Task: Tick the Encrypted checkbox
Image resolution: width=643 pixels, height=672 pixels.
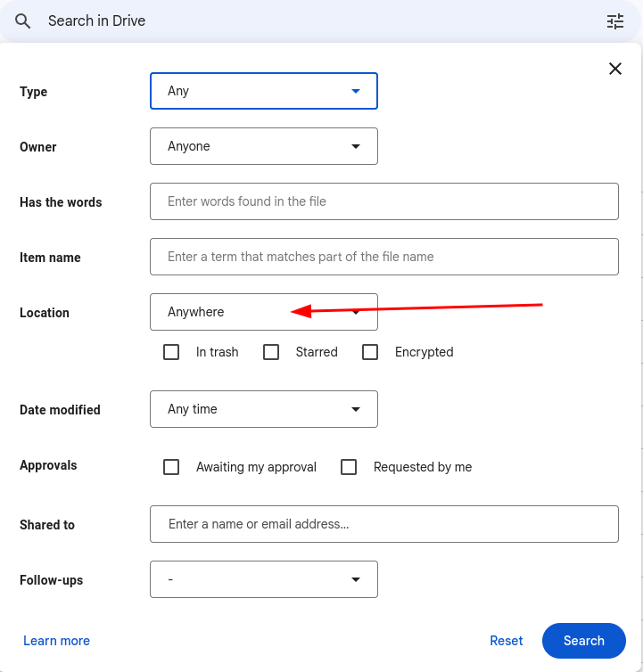Action: coord(370,352)
